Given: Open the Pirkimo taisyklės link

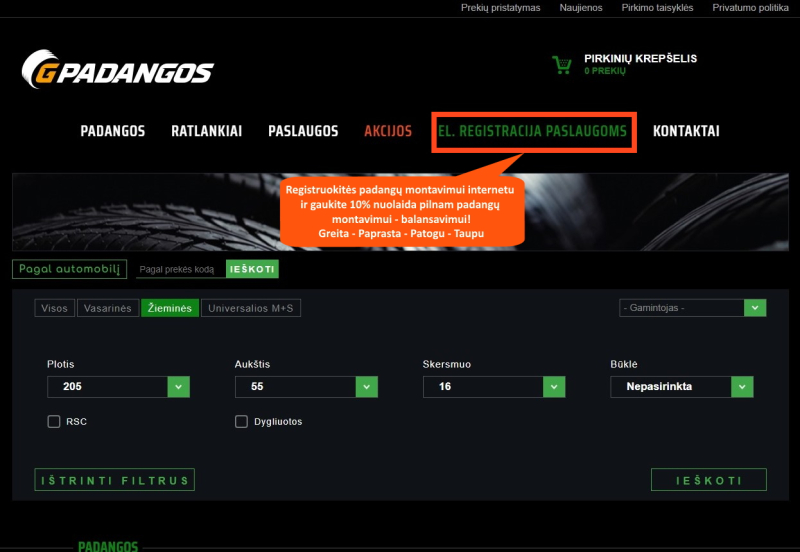Looking at the screenshot, I should (x=657, y=8).
